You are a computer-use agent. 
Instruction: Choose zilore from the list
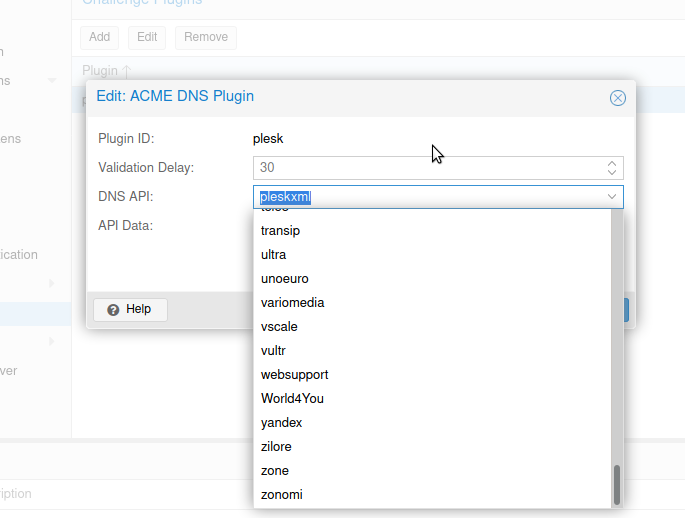click(x=276, y=447)
